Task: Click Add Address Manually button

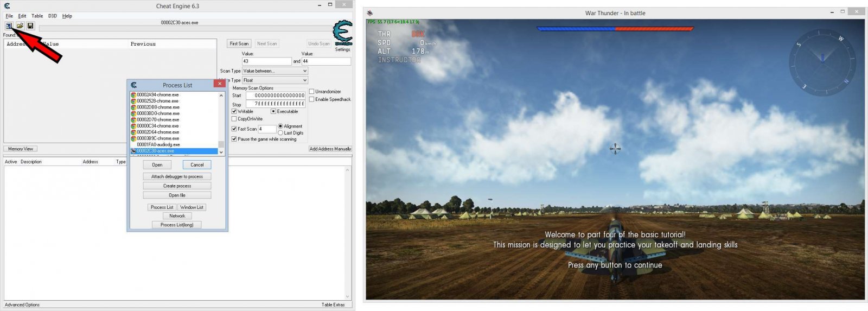Action: click(330, 149)
